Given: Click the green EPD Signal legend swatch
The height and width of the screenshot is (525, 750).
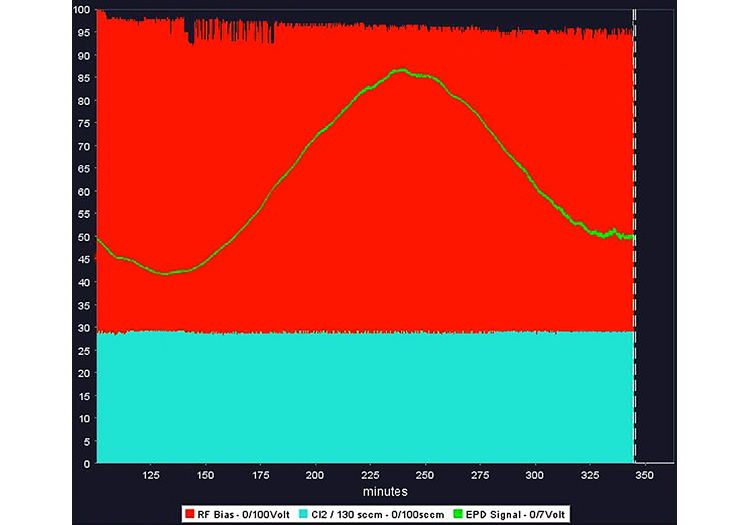Looking at the screenshot, I should (x=458, y=514).
